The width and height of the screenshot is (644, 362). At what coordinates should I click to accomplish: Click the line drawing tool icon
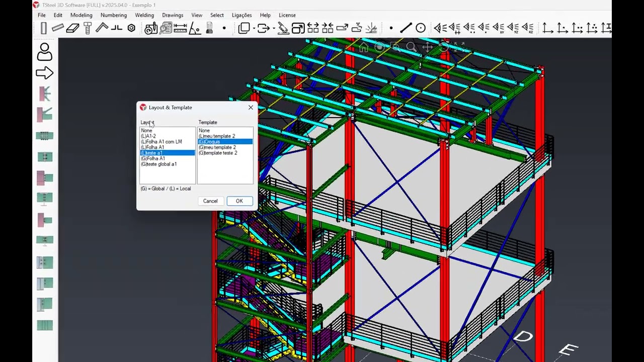click(x=406, y=28)
